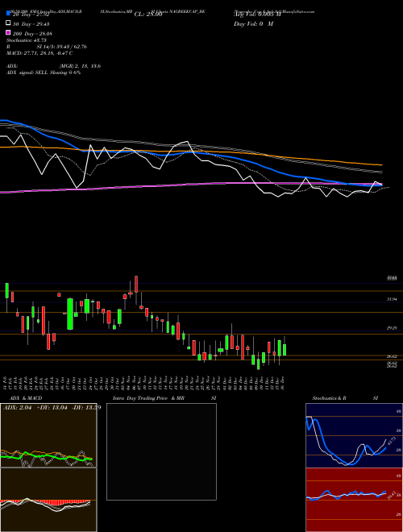Click the 'Day Vol: 0 M' label
The width and height of the screenshot is (403, 532).
tap(253, 23)
